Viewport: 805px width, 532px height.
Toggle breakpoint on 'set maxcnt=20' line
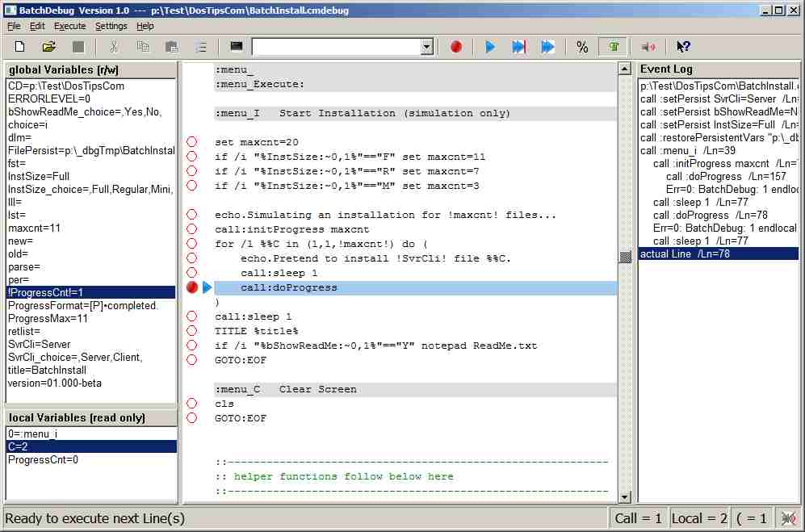point(192,142)
